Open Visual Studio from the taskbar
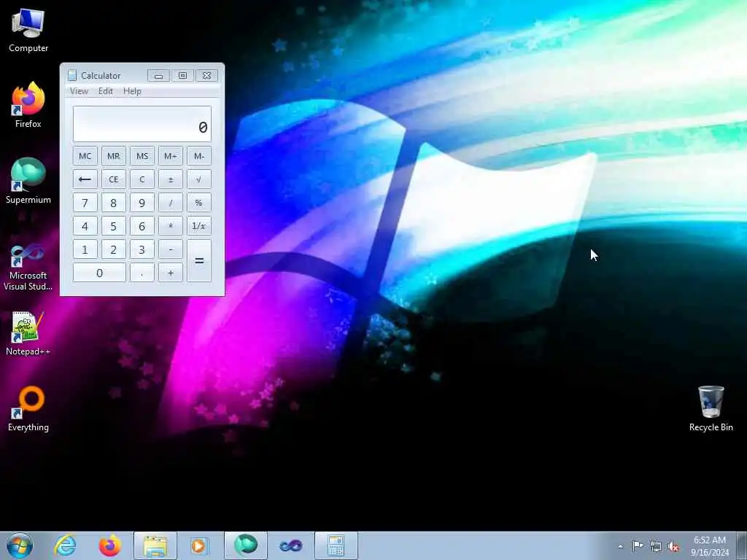The height and width of the screenshot is (560, 747). click(290, 545)
